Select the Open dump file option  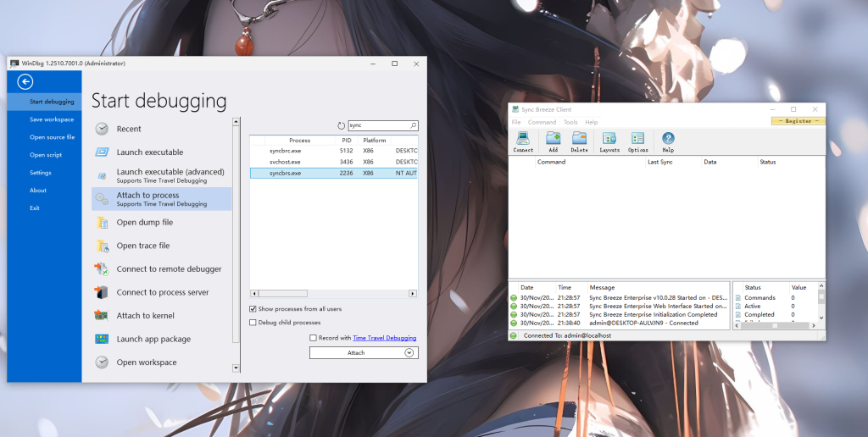coord(144,223)
